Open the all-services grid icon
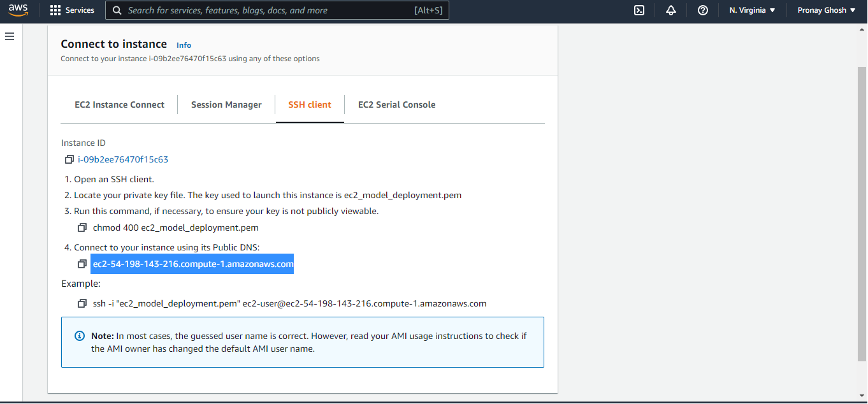 coord(55,10)
